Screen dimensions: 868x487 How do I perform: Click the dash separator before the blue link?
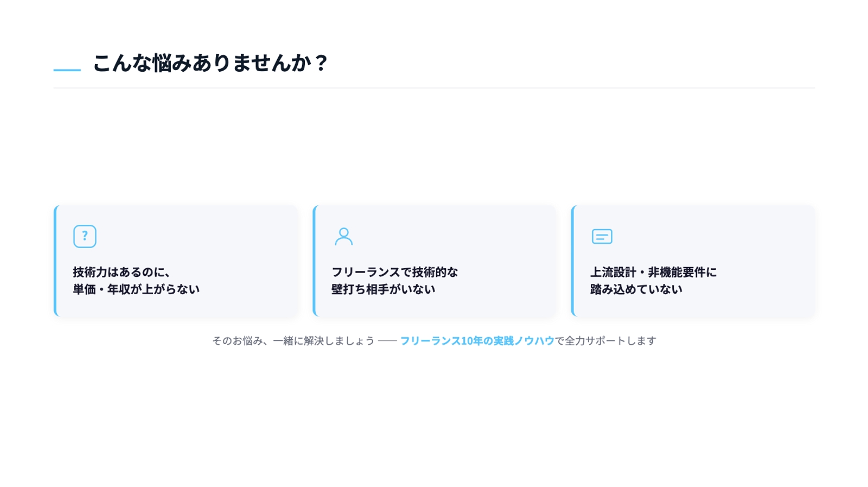pos(388,341)
